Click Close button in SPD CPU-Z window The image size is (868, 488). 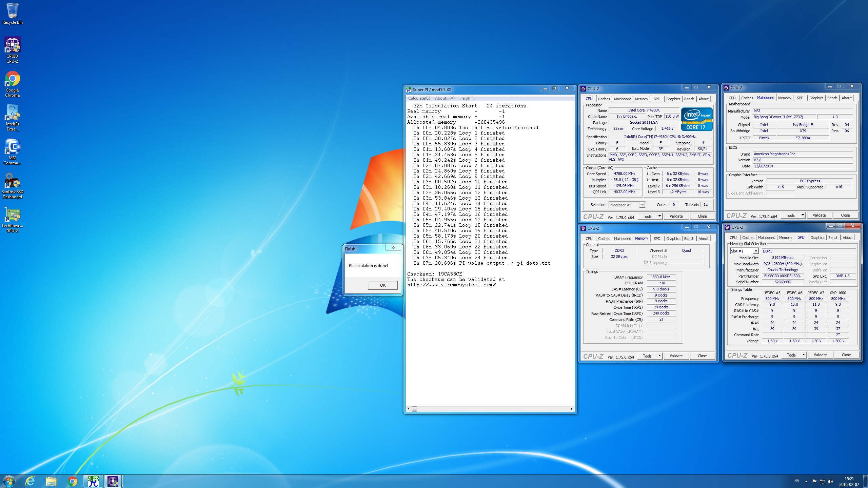click(x=846, y=355)
